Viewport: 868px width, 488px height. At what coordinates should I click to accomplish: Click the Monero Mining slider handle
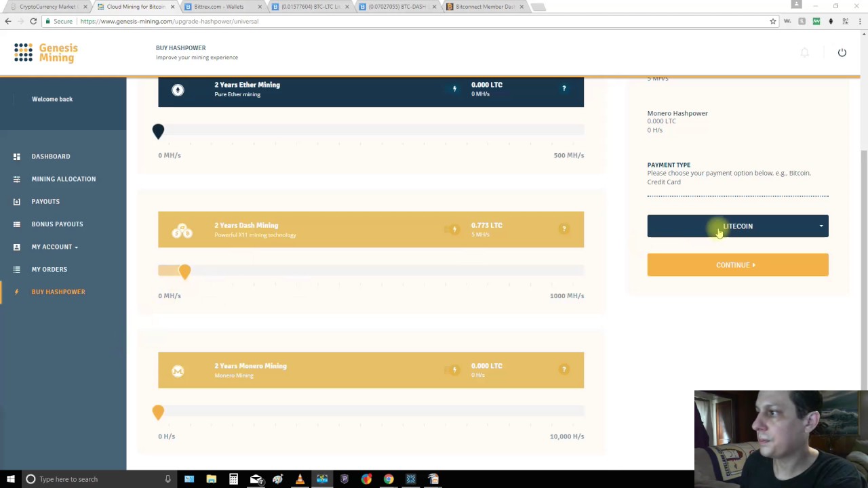click(158, 411)
